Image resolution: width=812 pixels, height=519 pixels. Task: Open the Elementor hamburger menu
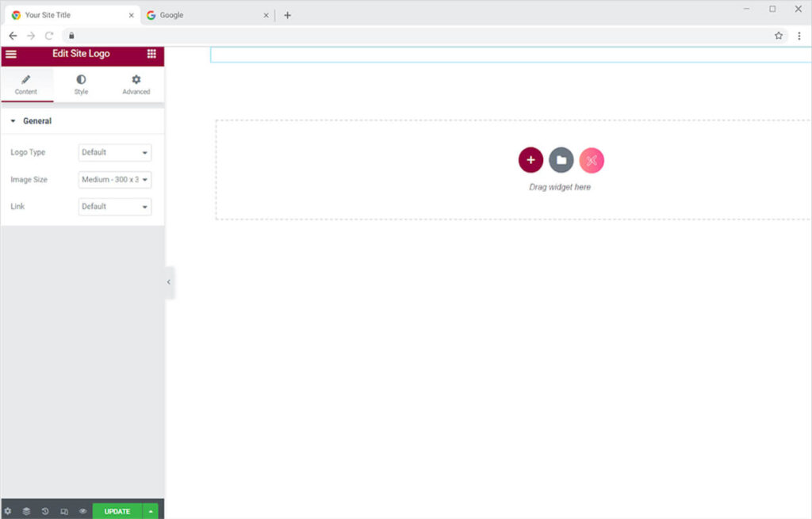[x=11, y=54]
